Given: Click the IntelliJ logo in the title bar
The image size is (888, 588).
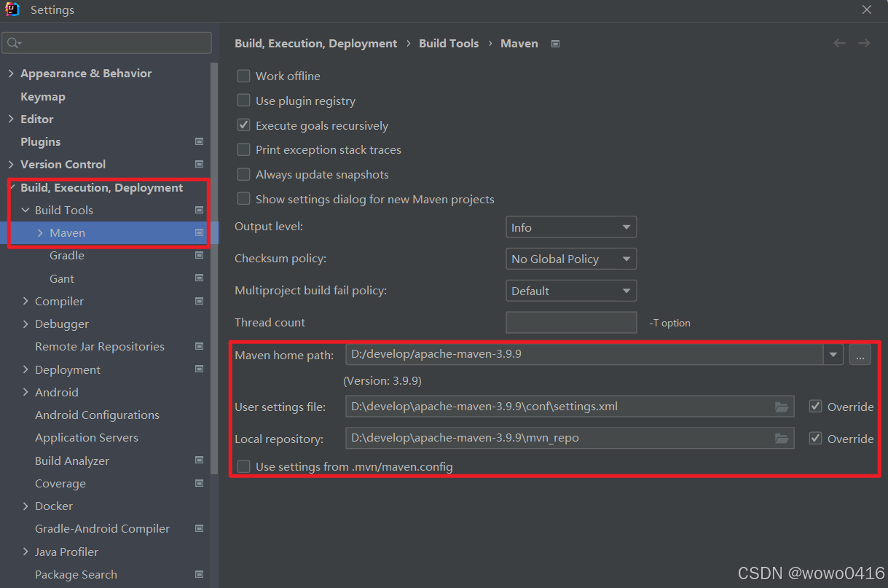Looking at the screenshot, I should click(12, 10).
